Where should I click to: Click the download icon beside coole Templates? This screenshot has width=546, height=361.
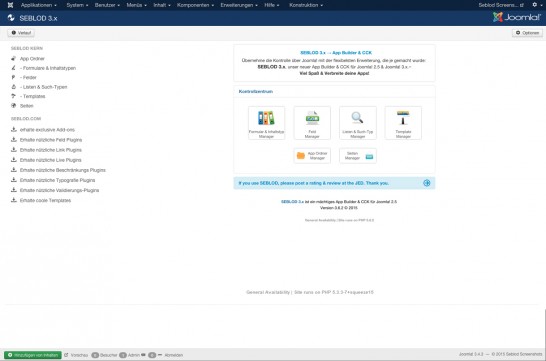pos(14,200)
